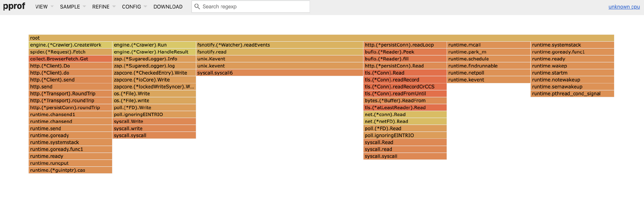This screenshot has height=206, width=644.
Task: Select the root flame graph bar
Action: [321, 38]
